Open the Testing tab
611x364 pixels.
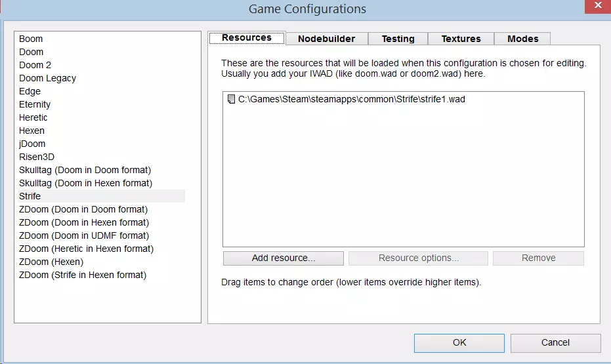[398, 39]
